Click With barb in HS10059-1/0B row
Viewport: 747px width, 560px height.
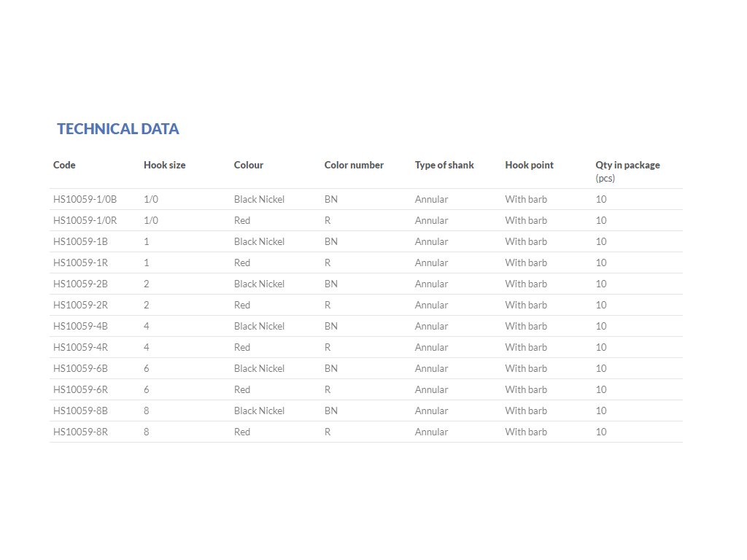tap(526, 200)
